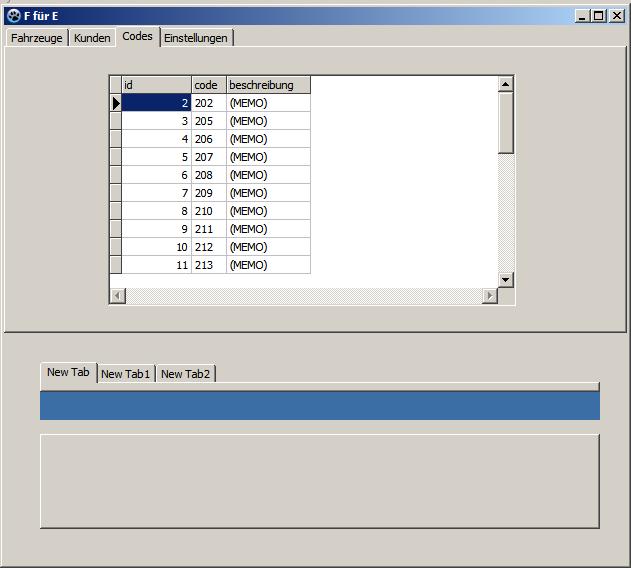This screenshot has width=631, height=568.
Task: Click the cell with id 11
Action: pyautogui.click(x=156, y=265)
